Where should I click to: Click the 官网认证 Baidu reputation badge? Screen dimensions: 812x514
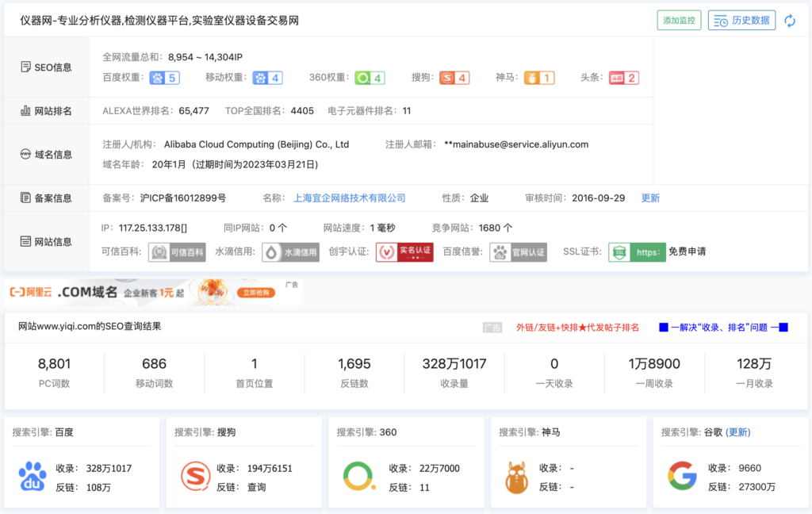(519, 252)
